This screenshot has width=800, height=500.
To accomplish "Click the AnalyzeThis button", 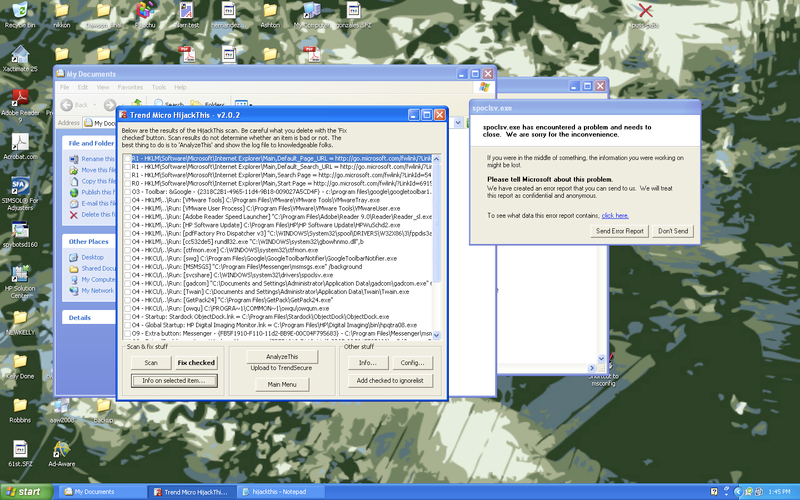I will 282,357.
